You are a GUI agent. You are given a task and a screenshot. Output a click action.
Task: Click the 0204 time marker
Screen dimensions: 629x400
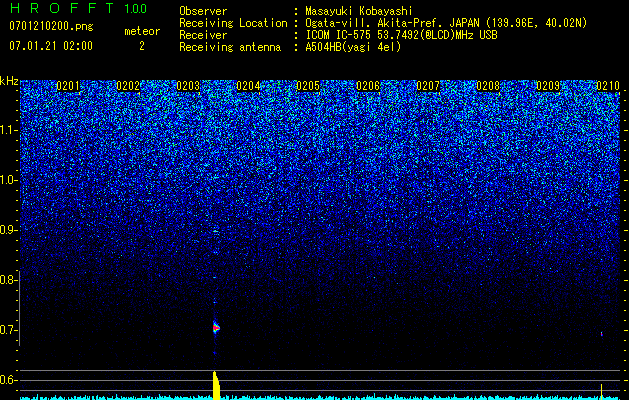[x=248, y=86]
